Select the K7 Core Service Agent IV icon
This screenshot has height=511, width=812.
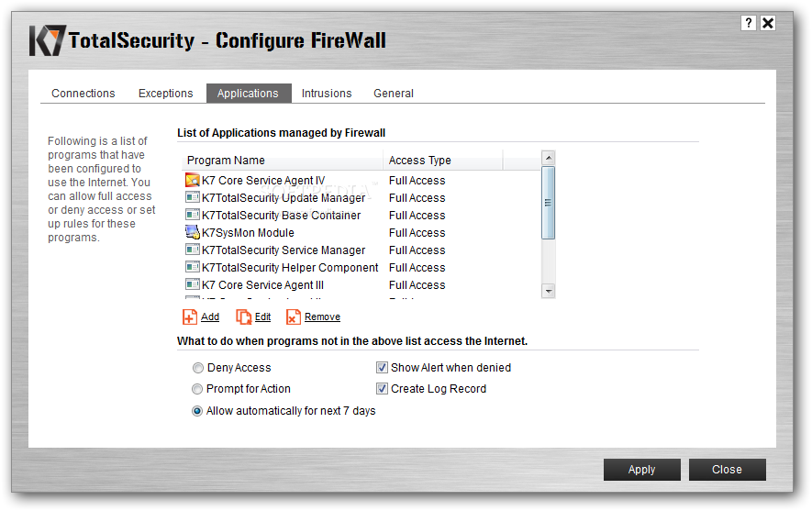[193, 180]
